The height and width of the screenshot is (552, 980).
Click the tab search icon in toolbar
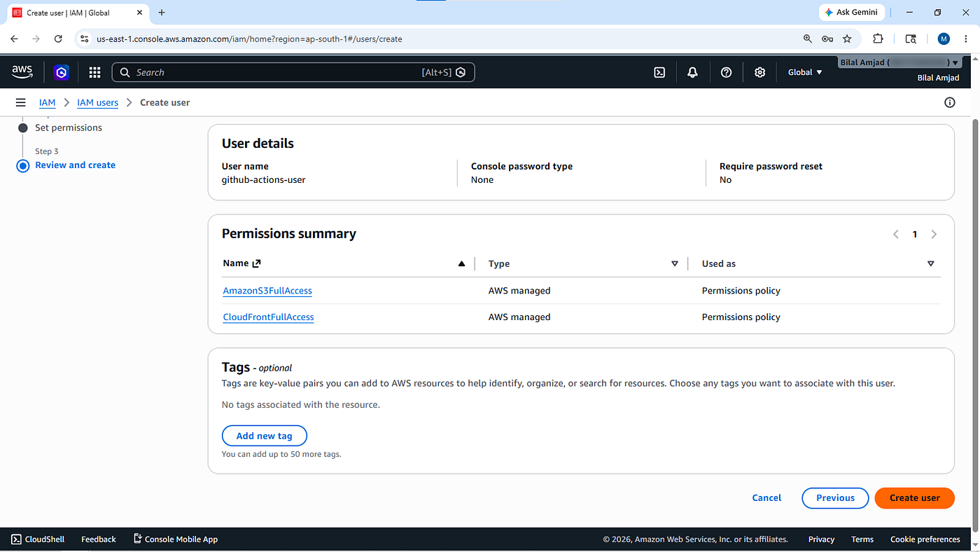click(911, 39)
